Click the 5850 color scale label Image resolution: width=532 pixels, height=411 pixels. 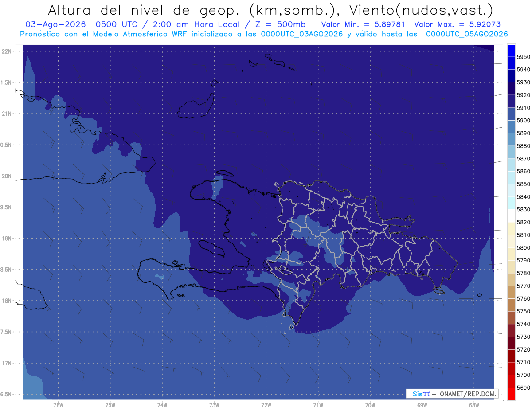(x=523, y=184)
